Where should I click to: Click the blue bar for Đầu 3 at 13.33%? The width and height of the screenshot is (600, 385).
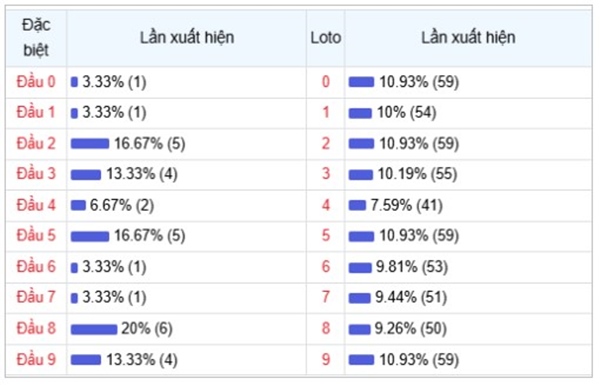tap(86, 175)
